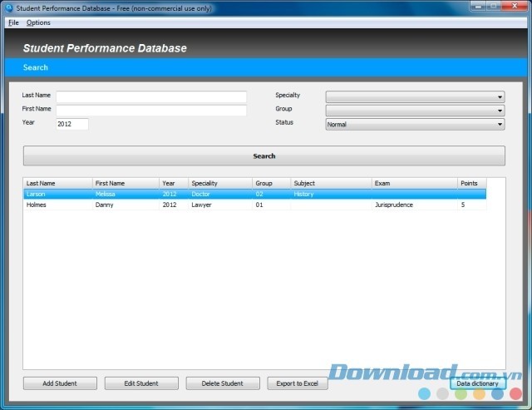Click the Exam column header
532x410 pixels.
point(413,183)
